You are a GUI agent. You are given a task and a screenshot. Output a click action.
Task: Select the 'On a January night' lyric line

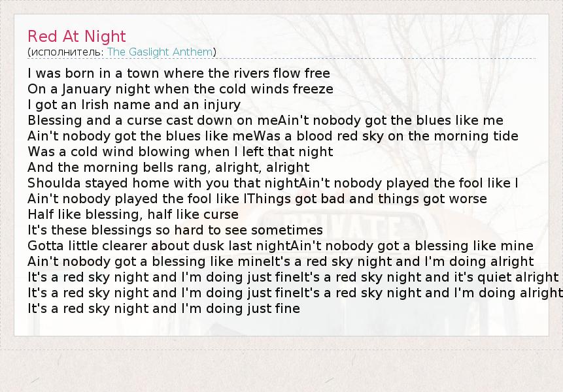point(180,89)
